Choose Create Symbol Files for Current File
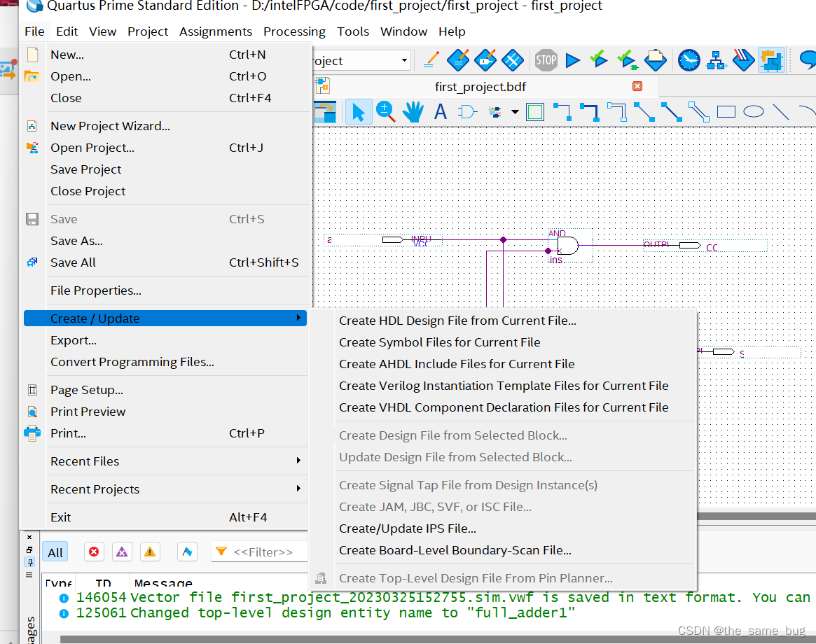816x644 pixels. point(514,342)
